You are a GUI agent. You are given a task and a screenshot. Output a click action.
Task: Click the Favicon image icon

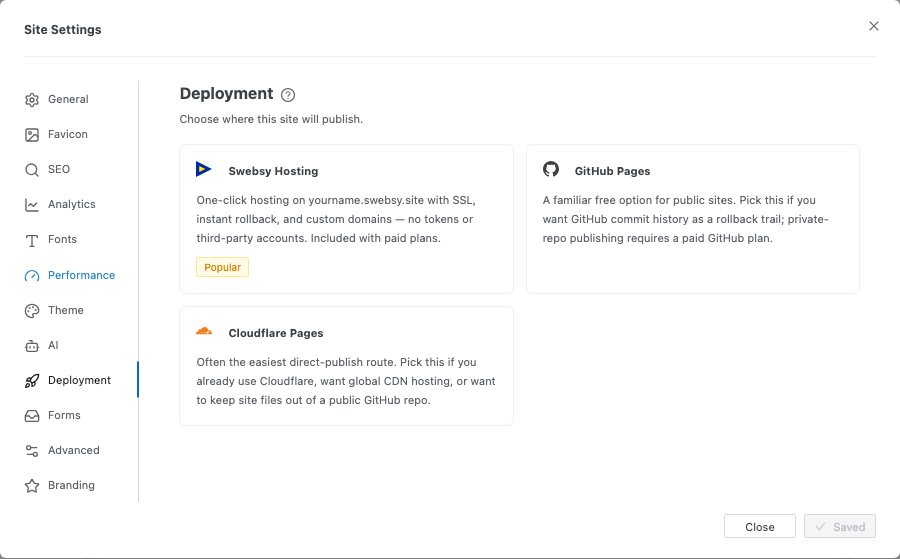coord(32,135)
